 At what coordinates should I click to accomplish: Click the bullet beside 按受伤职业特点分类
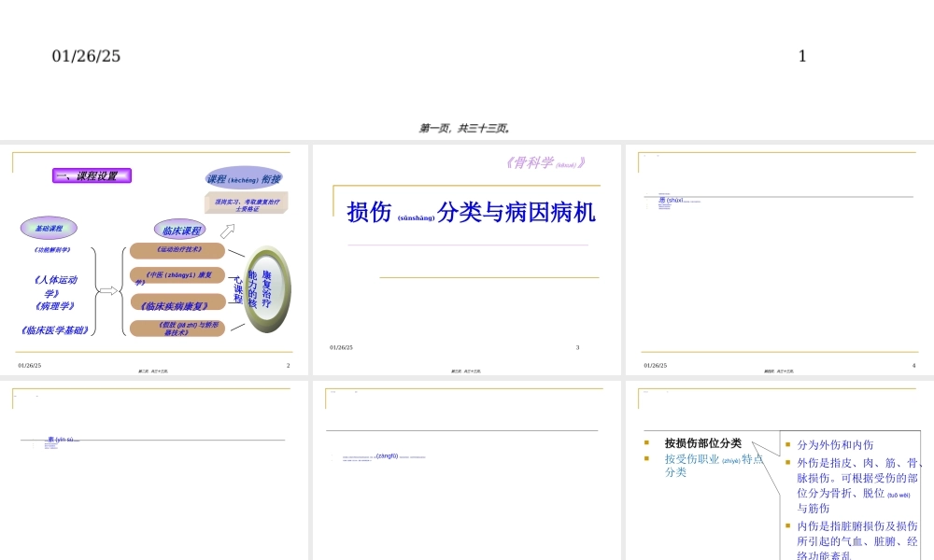648,459
